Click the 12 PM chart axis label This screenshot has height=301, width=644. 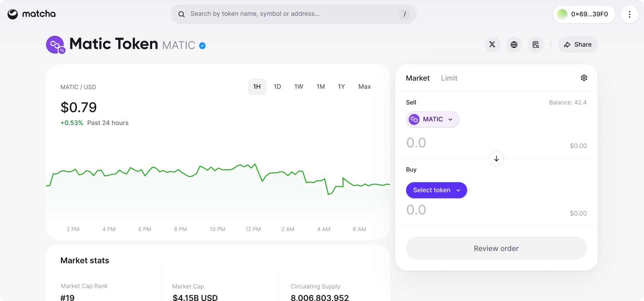pos(253,229)
